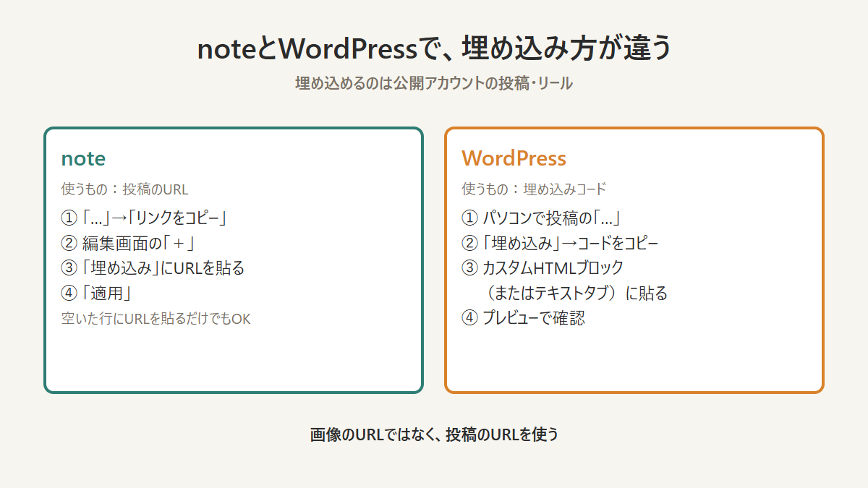
Task: Click the green 'note' card heading
Action: click(83, 158)
